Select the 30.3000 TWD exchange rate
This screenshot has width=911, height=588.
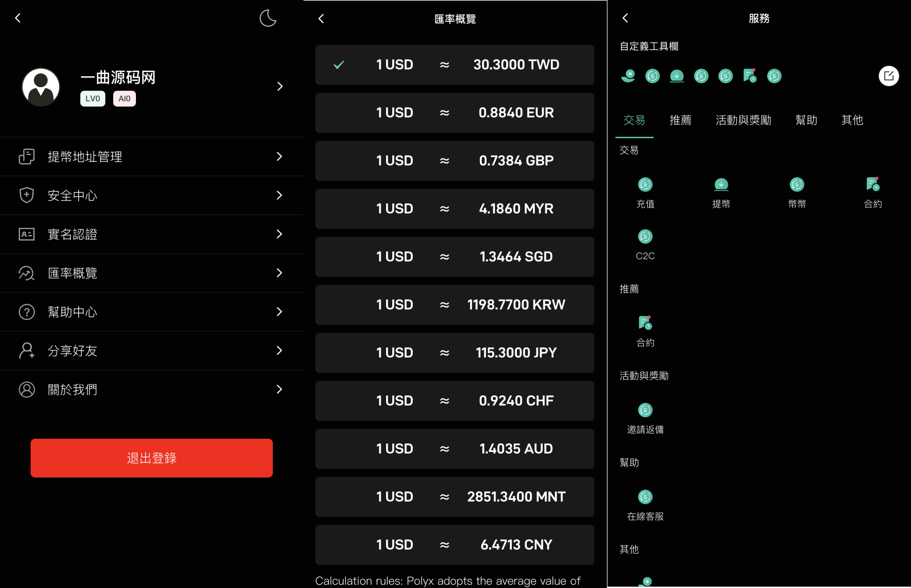pyautogui.click(x=454, y=65)
